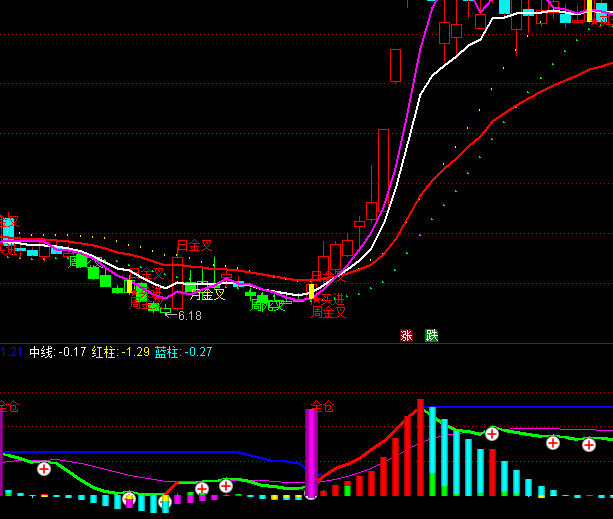Select the leftmost plus-circle marker in indicator panel
The width and height of the screenshot is (613, 519).
click(44, 468)
